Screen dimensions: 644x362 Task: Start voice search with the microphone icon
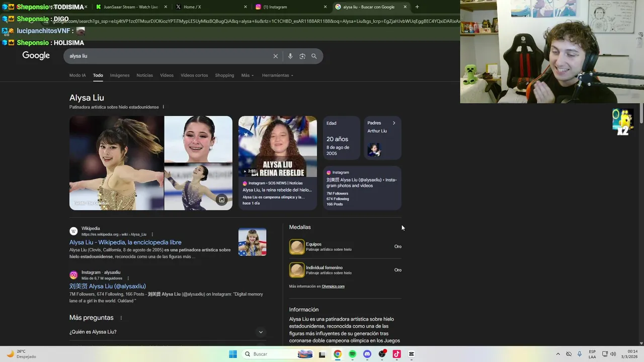tap(290, 56)
